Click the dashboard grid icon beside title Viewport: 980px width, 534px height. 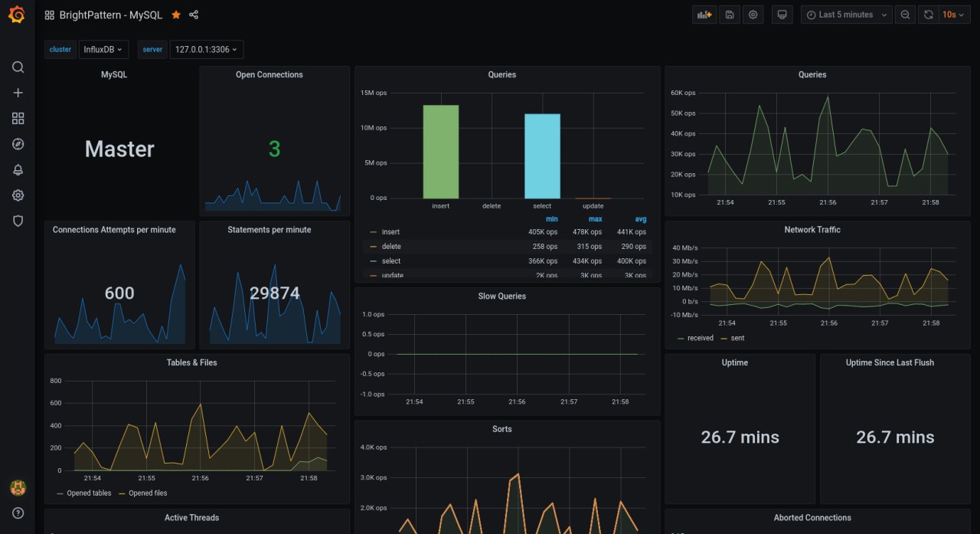pos(50,15)
